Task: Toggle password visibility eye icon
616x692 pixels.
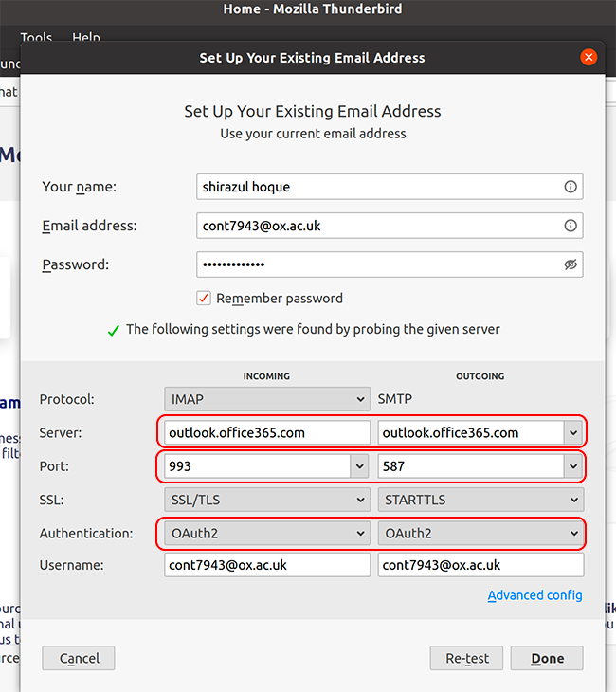Action: pyautogui.click(x=571, y=264)
